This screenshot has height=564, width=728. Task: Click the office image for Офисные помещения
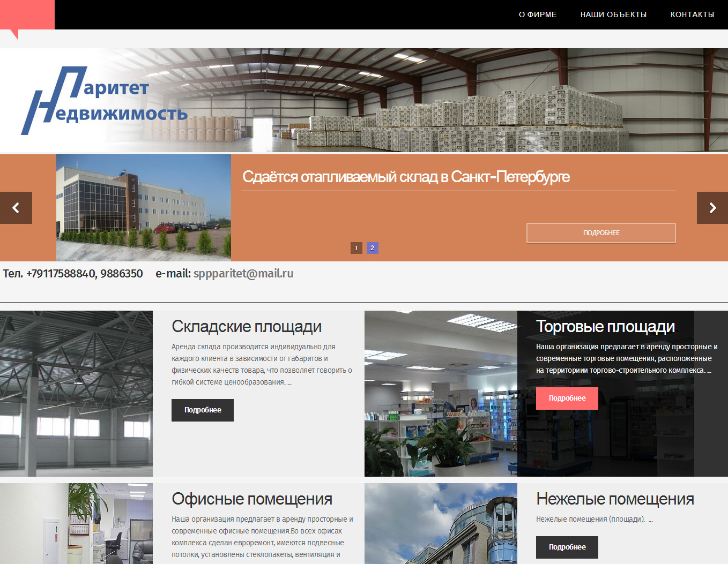pos(76,524)
